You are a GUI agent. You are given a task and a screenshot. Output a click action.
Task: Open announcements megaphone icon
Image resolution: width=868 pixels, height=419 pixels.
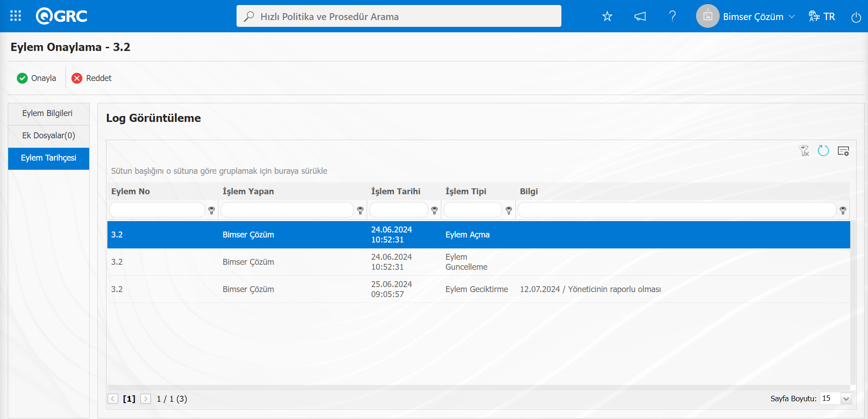point(640,16)
